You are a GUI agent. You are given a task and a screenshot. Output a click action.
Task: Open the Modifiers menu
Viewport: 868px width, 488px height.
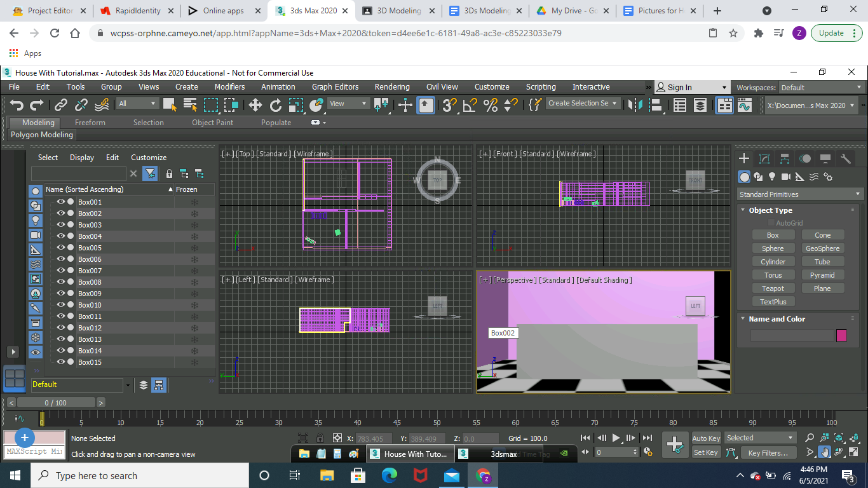click(x=229, y=87)
